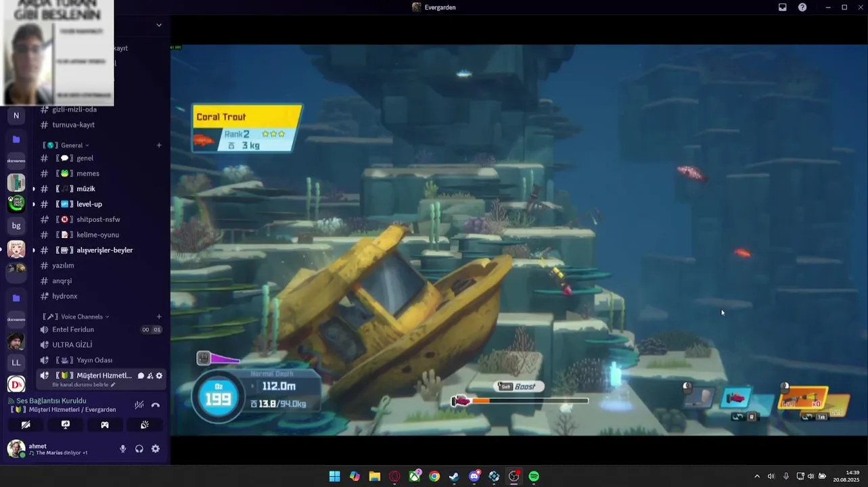This screenshot has width=868, height=487.
Task: Open the turnuva-kayıt channel
Action: (100, 124)
